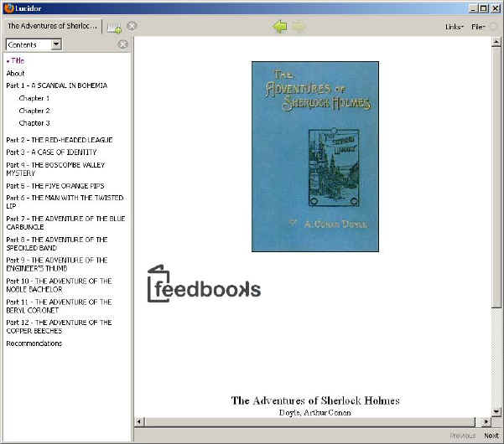Open Chapter 2 in contents

(34, 111)
